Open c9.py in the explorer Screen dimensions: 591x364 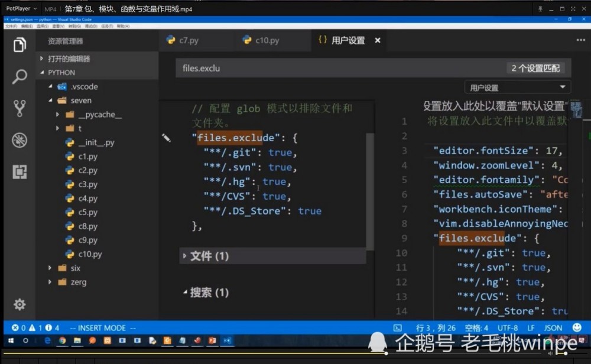pyautogui.click(x=88, y=240)
